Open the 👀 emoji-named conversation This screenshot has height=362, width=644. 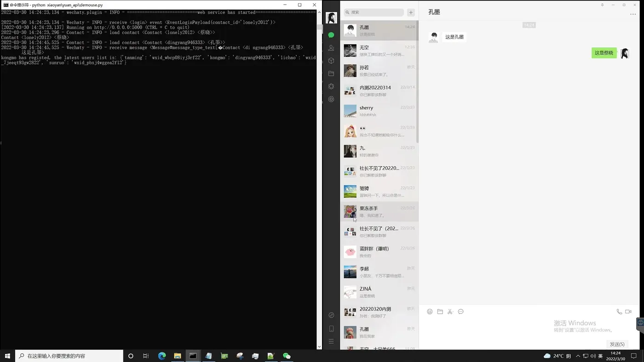point(379,131)
